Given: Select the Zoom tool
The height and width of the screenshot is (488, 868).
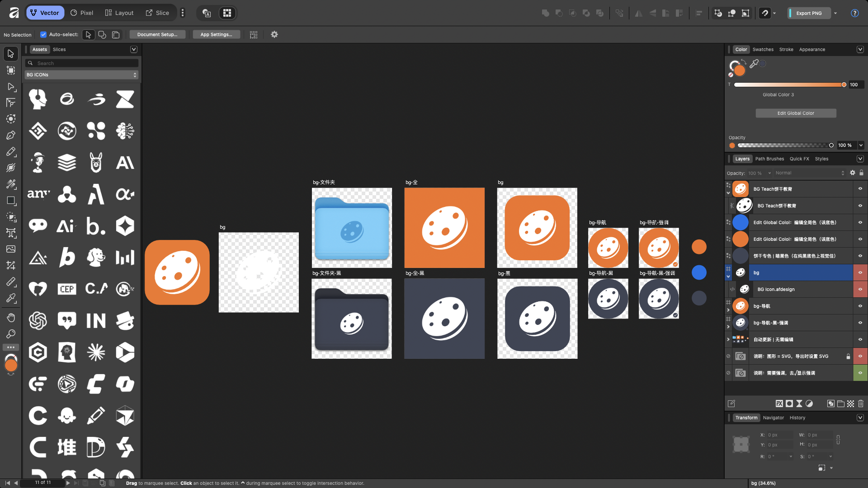Looking at the screenshot, I should point(11,334).
